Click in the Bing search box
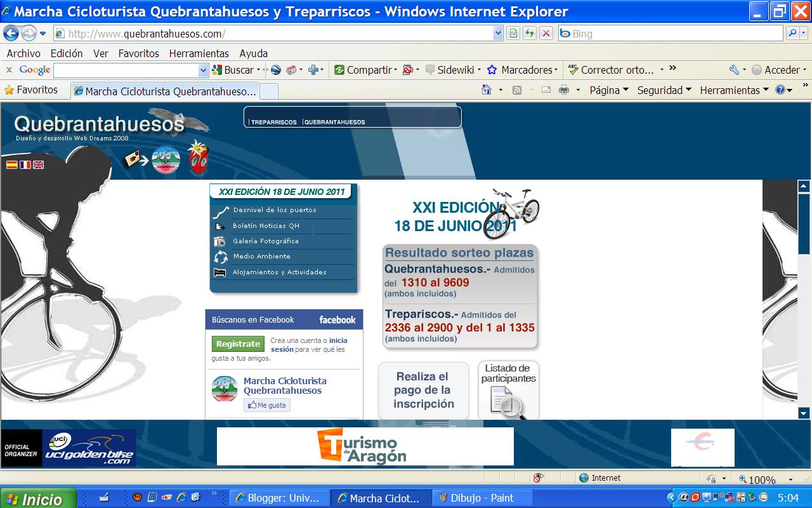812x508 pixels. pos(671,34)
